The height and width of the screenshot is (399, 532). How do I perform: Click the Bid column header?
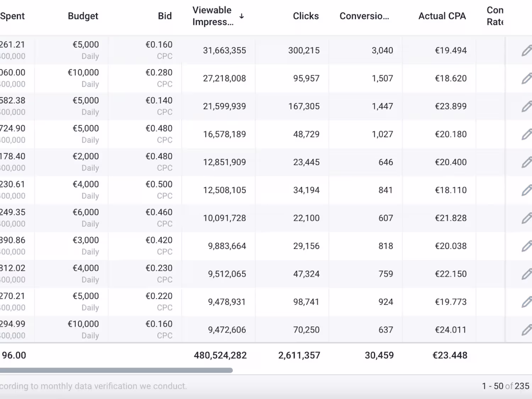(x=165, y=16)
